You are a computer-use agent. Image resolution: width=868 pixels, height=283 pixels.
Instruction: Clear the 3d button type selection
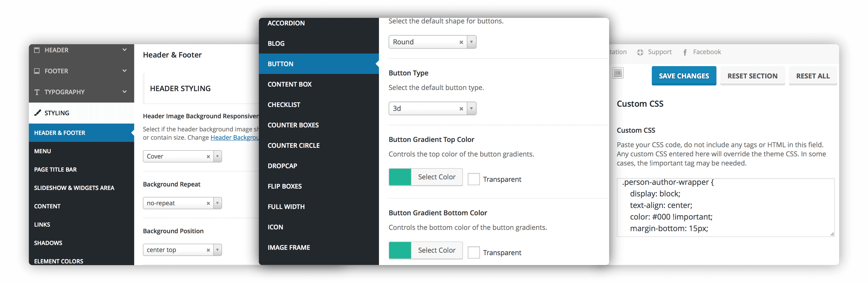461,109
